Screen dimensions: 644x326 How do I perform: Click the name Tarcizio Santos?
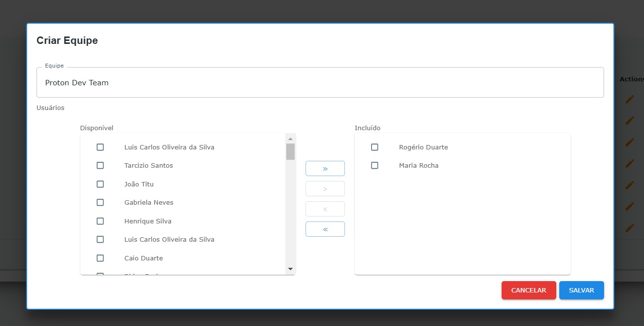(x=149, y=166)
